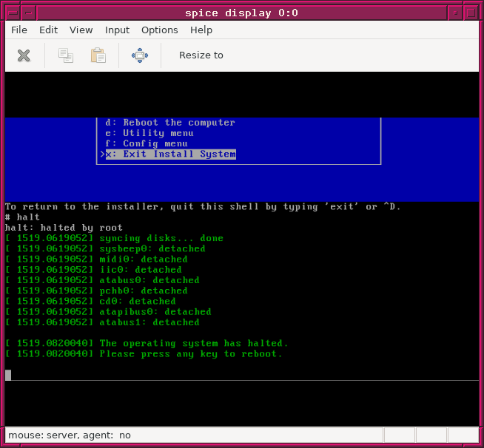Image resolution: width=484 pixels, height=448 pixels.
Task: Click the 'spice display 0:0' title bar
Action: [x=241, y=13]
